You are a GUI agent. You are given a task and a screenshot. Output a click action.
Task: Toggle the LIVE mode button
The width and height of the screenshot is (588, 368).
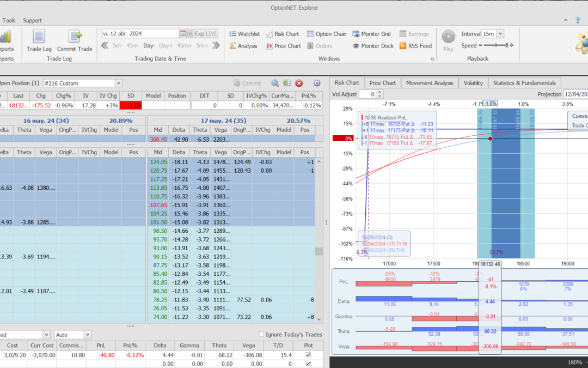212,33
